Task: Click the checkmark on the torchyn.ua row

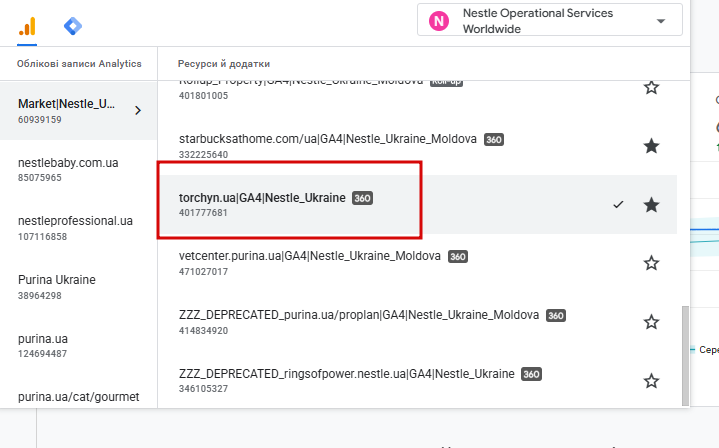Action: tap(618, 205)
